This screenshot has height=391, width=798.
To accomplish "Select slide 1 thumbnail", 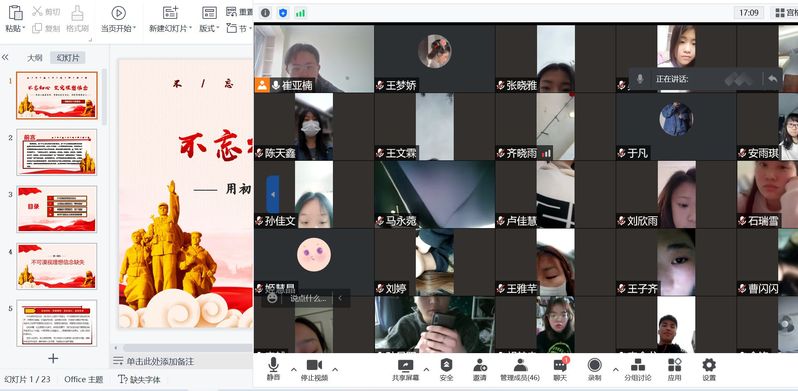I will click(56, 95).
